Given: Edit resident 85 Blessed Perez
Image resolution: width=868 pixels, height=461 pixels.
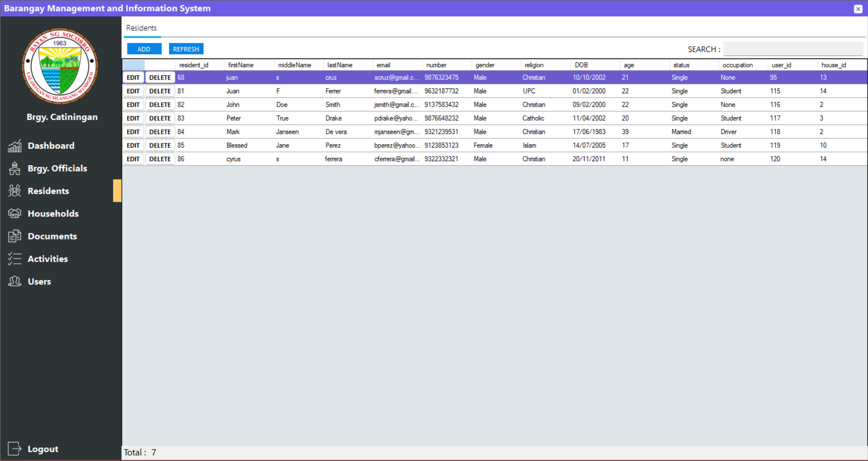Looking at the screenshot, I should 133,145.
